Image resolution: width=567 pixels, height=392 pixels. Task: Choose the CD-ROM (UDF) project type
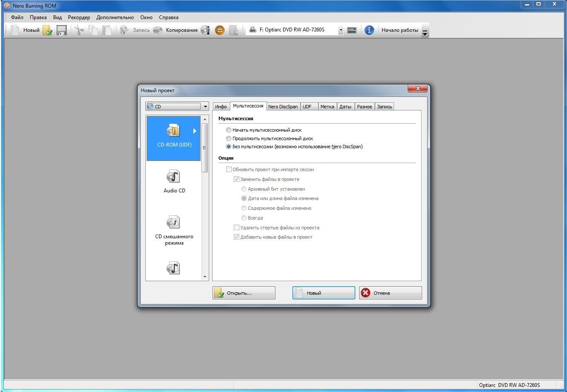(174, 138)
